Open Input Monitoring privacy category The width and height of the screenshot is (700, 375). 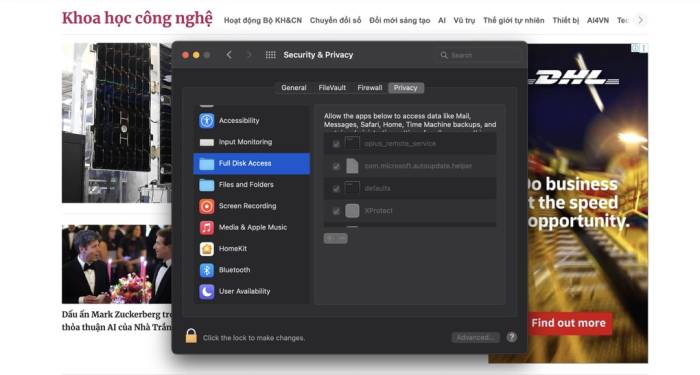tap(251, 142)
